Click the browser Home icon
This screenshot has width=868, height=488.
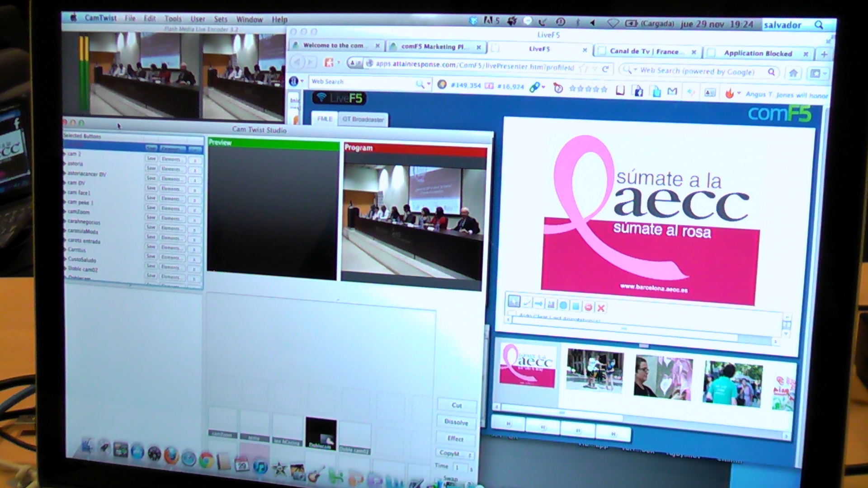(x=793, y=73)
